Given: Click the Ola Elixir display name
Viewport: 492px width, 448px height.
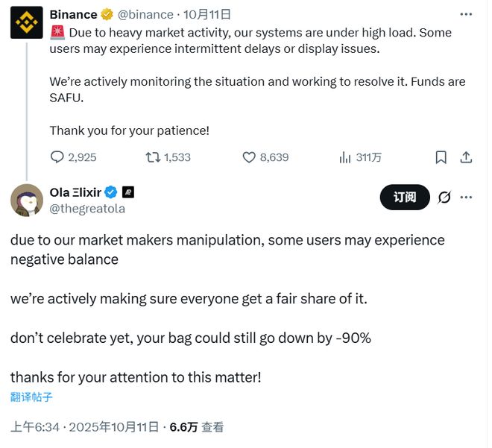Looking at the screenshot, I should pos(75,192).
